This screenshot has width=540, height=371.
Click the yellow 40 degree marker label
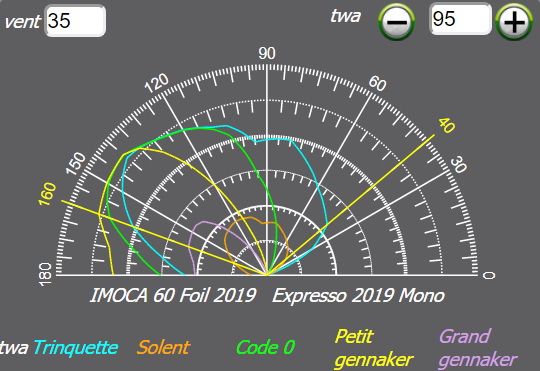[x=446, y=125]
